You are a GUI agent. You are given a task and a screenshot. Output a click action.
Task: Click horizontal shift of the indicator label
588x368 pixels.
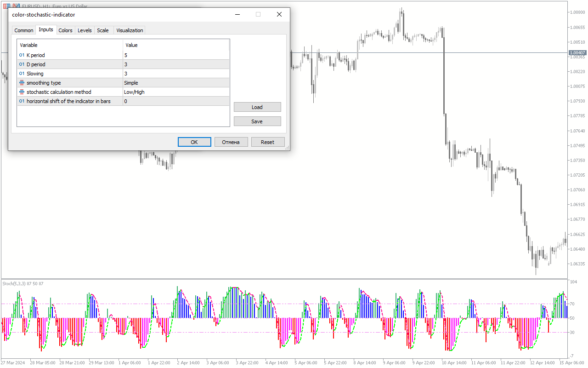[68, 101]
